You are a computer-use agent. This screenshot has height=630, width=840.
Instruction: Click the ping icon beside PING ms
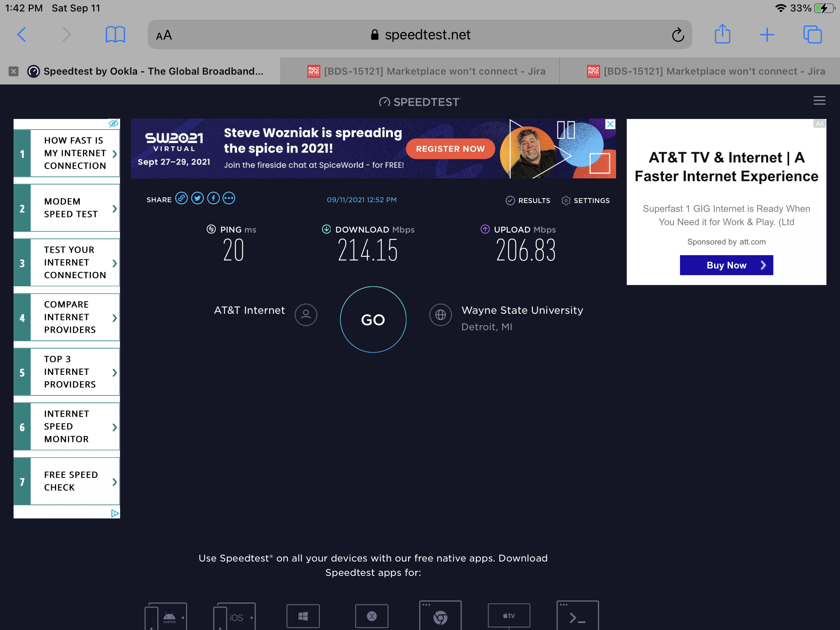tap(211, 229)
